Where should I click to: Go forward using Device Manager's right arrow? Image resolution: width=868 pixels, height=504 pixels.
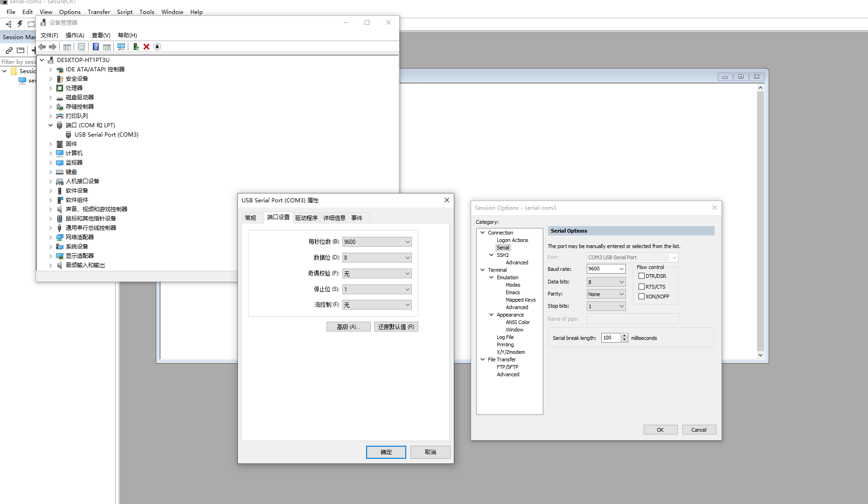coord(53,47)
